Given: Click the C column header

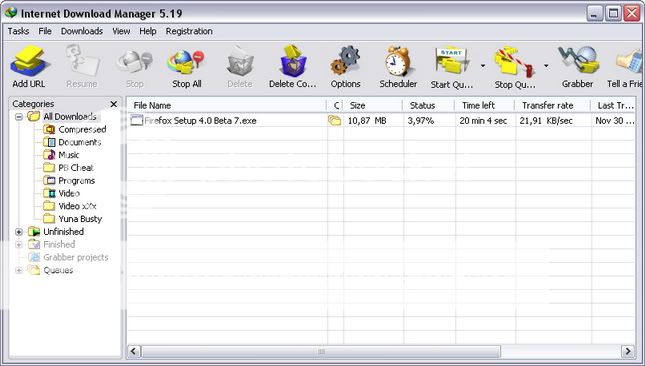Looking at the screenshot, I should (x=335, y=105).
